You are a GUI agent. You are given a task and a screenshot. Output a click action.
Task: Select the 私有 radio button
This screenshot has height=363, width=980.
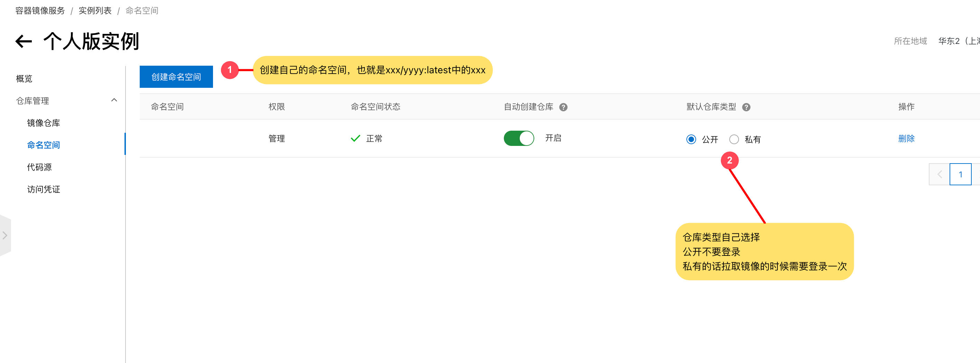pos(734,139)
